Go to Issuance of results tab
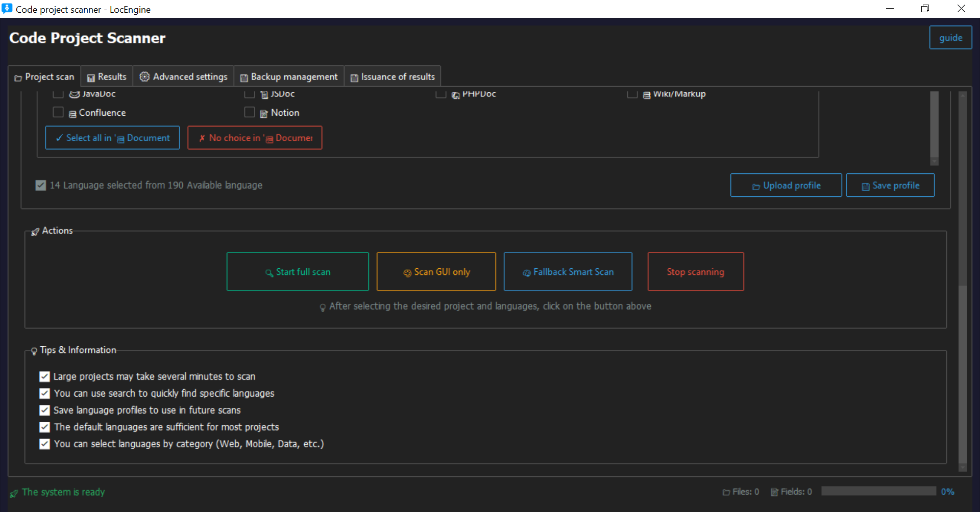Image resolution: width=980 pixels, height=512 pixels. pyautogui.click(x=393, y=77)
